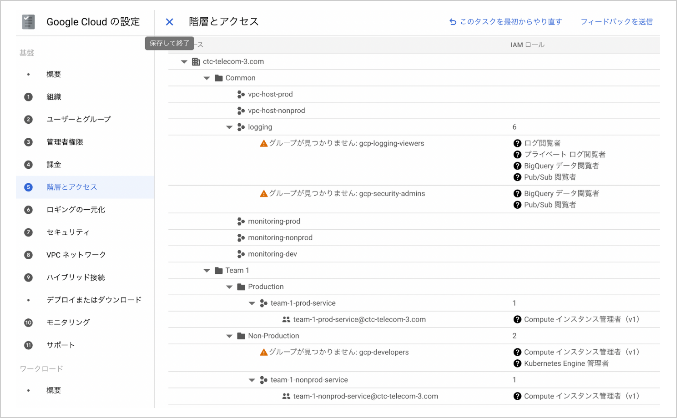Click warning icon for gcp-security-admins group
The height and width of the screenshot is (418, 677).
(263, 193)
